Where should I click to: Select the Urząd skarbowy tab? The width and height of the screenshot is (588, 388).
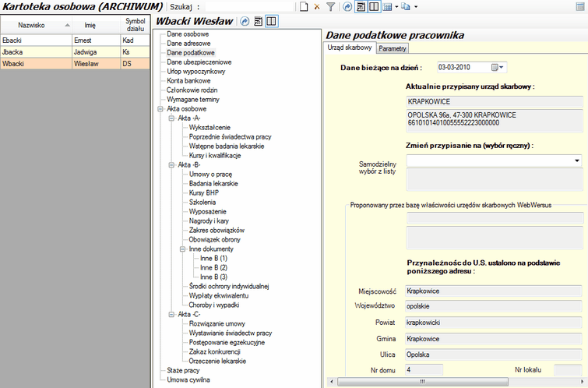coord(350,48)
